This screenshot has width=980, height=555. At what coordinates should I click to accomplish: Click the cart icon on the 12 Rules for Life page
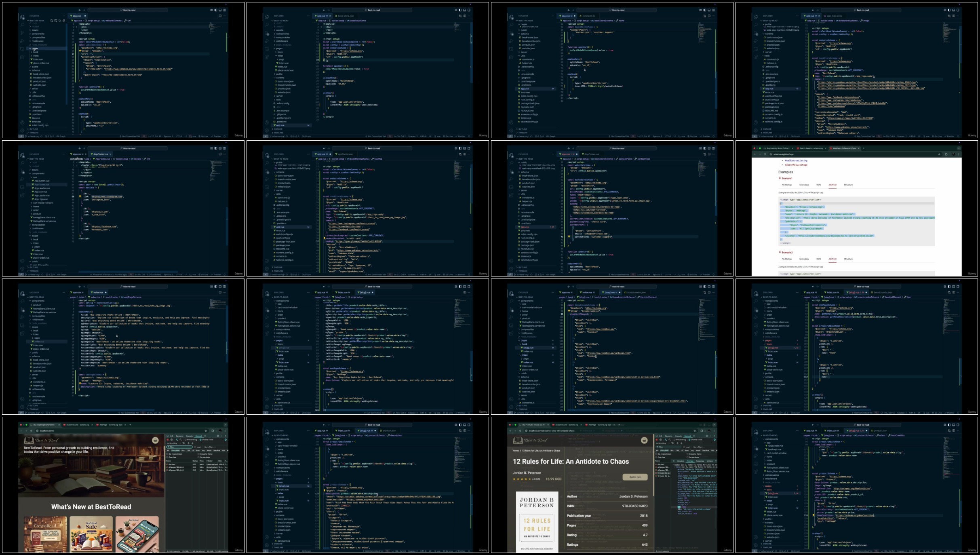click(644, 440)
